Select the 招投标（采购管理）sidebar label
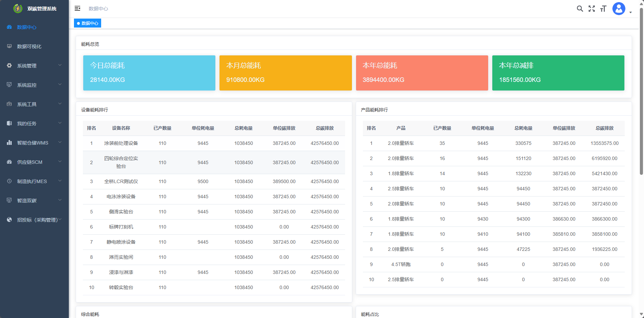 click(37, 220)
